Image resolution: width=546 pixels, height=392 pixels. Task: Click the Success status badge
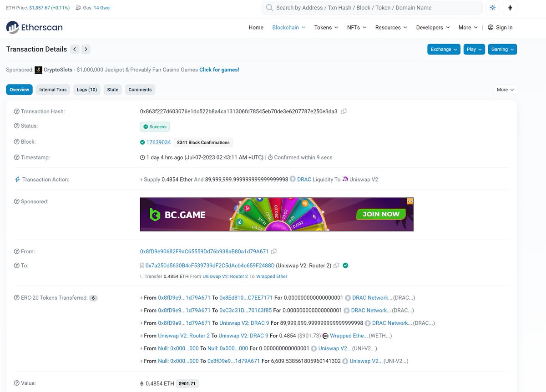pos(155,126)
